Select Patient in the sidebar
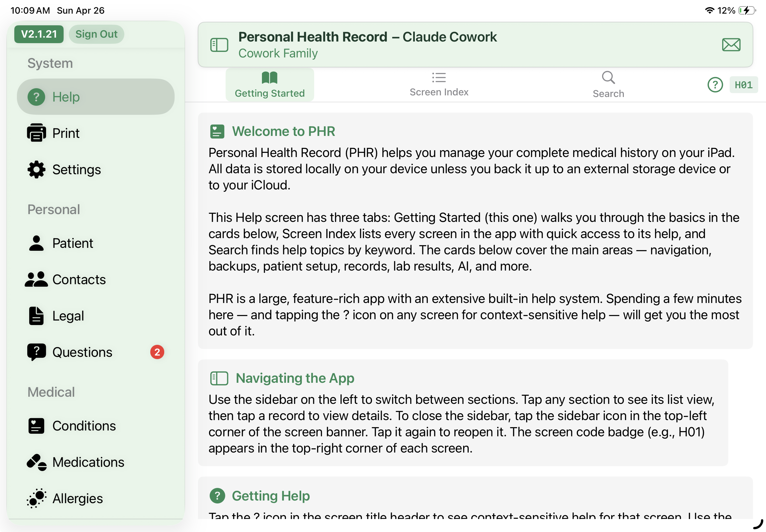766x532 pixels. [x=96, y=243]
